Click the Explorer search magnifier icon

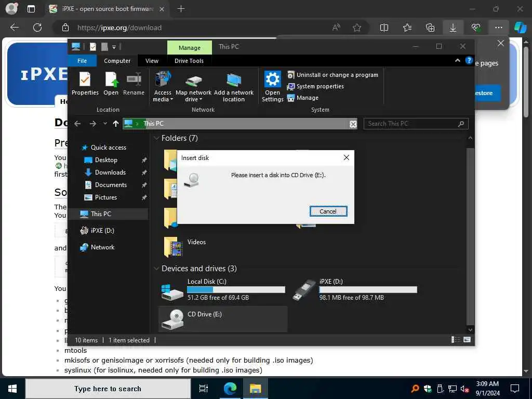click(x=461, y=124)
